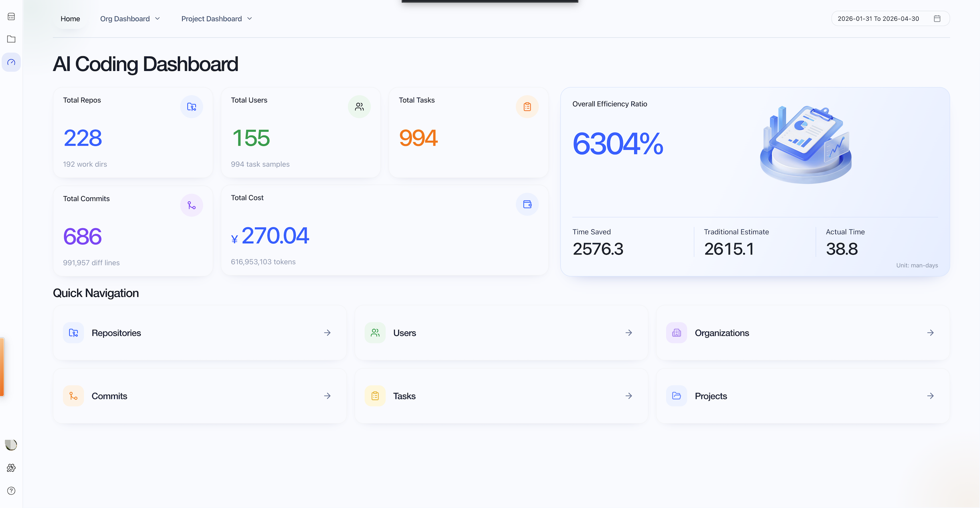Image resolution: width=980 pixels, height=508 pixels.
Task: Click the yellow clipboard icon beside Tasks
Action: (375, 396)
